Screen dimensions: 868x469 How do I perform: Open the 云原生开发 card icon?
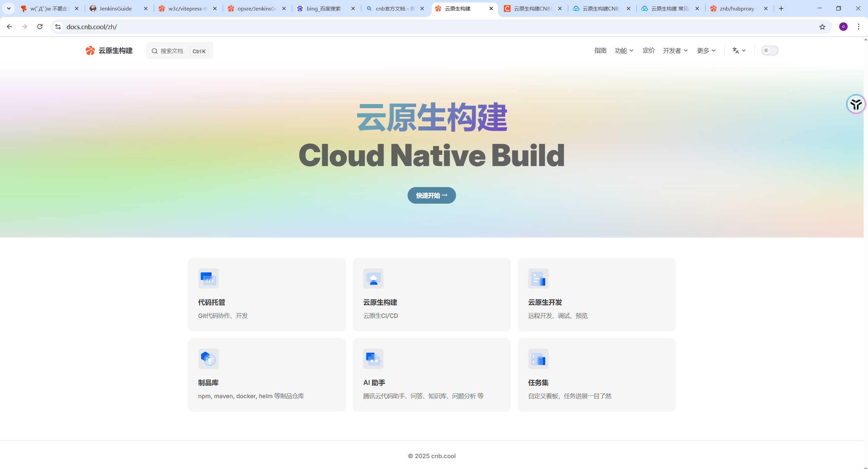pos(538,279)
